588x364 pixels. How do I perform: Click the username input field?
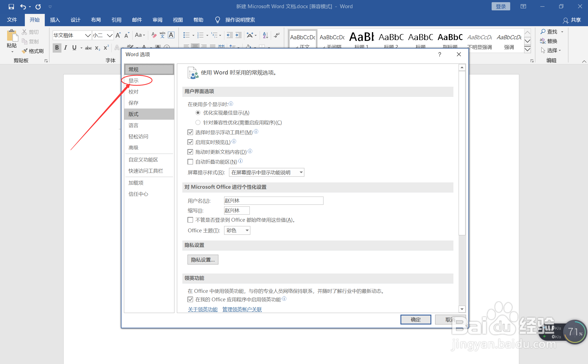point(274,201)
